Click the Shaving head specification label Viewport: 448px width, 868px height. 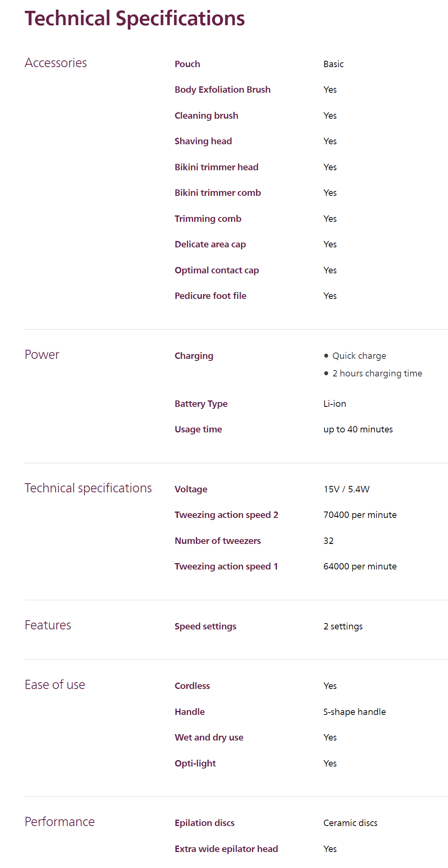[x=203, y=141]
